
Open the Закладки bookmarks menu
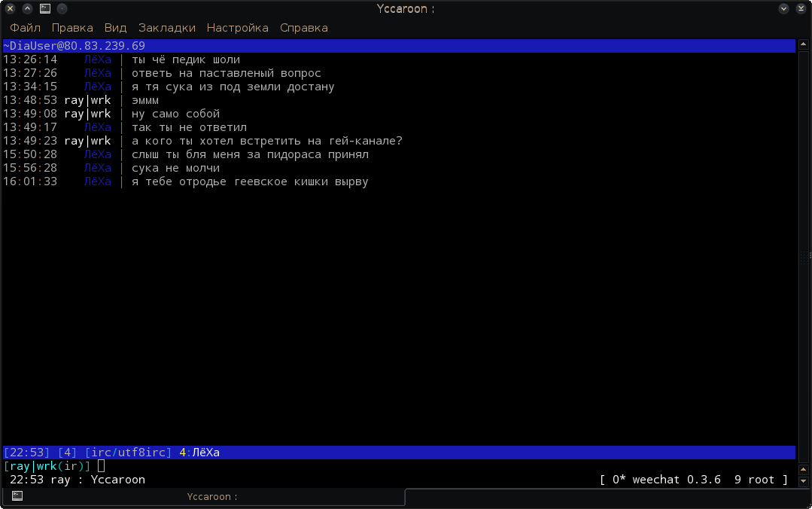[166, 28]
